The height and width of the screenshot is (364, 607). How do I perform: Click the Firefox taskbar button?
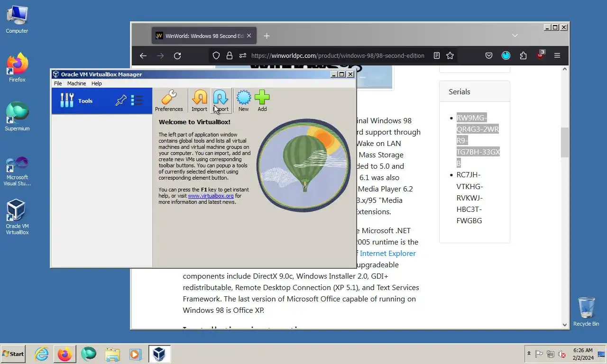(65, 354)
